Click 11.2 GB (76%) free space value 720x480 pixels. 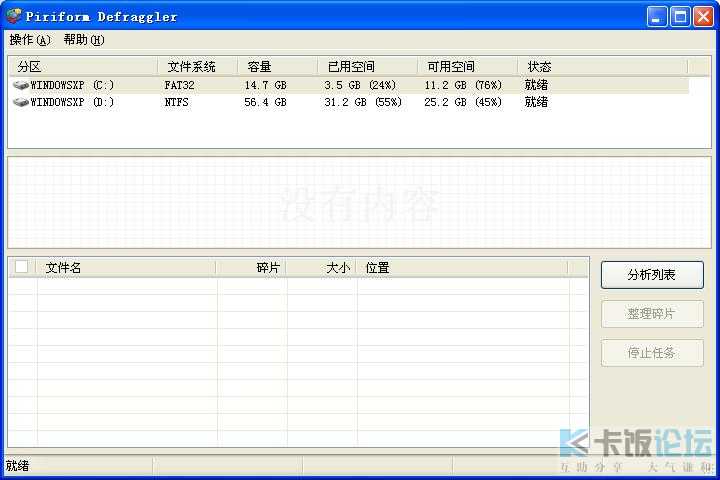point(463,85)
